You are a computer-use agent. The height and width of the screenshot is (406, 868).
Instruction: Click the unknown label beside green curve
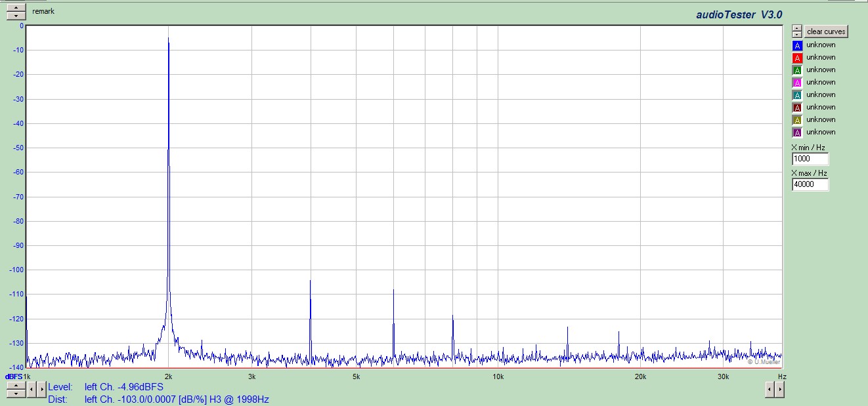tap(821, 70)
